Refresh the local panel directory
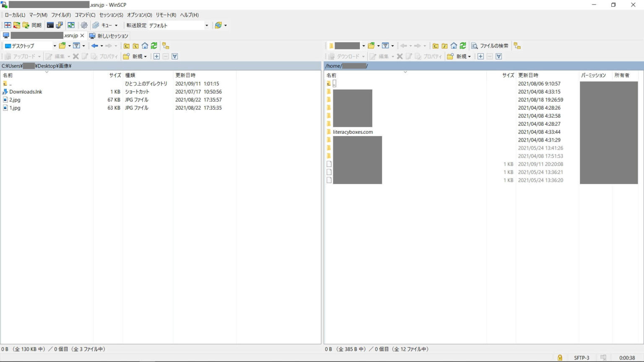Viewport: 644px width, 362px height. pyautogui.click(x=154, y=46)
